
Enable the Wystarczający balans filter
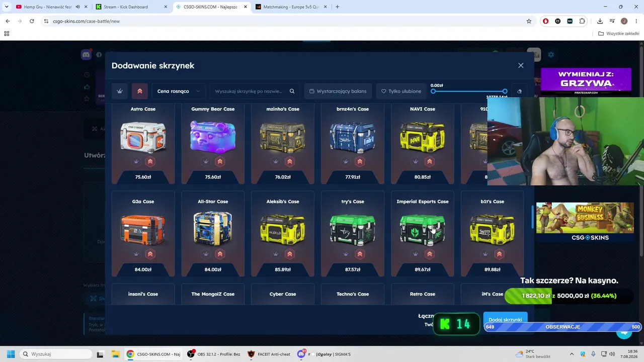(x=338, y=91)
